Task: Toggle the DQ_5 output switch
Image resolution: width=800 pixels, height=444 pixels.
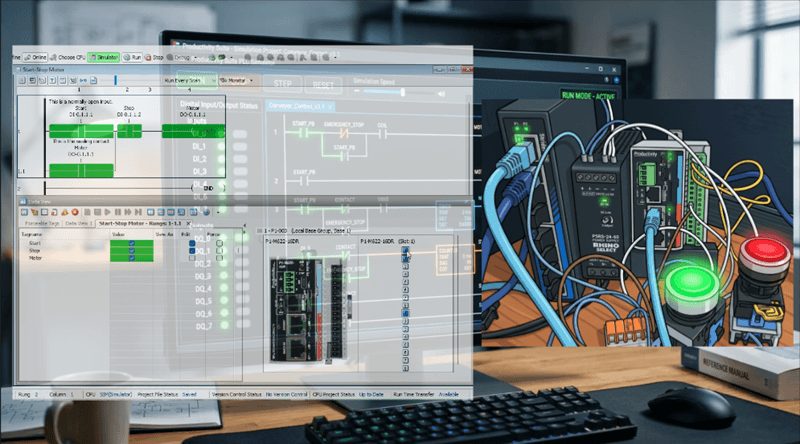Action: (243, 301)
